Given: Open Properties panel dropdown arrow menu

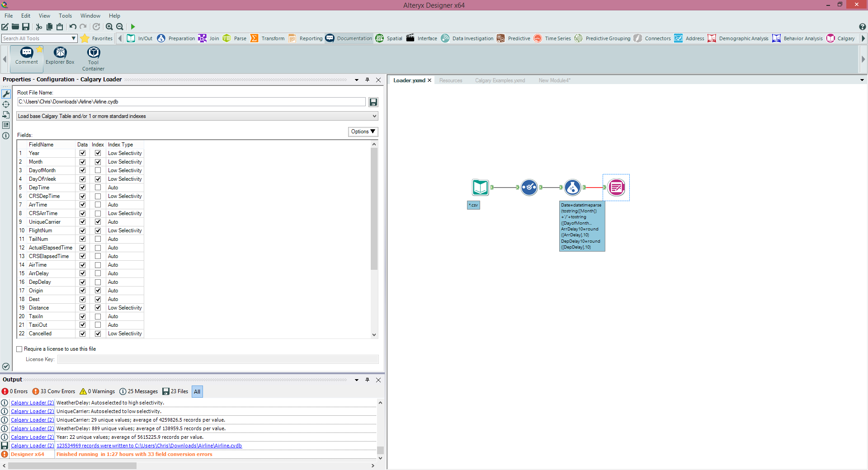Looking at the screenshot, I should point(357,80).
